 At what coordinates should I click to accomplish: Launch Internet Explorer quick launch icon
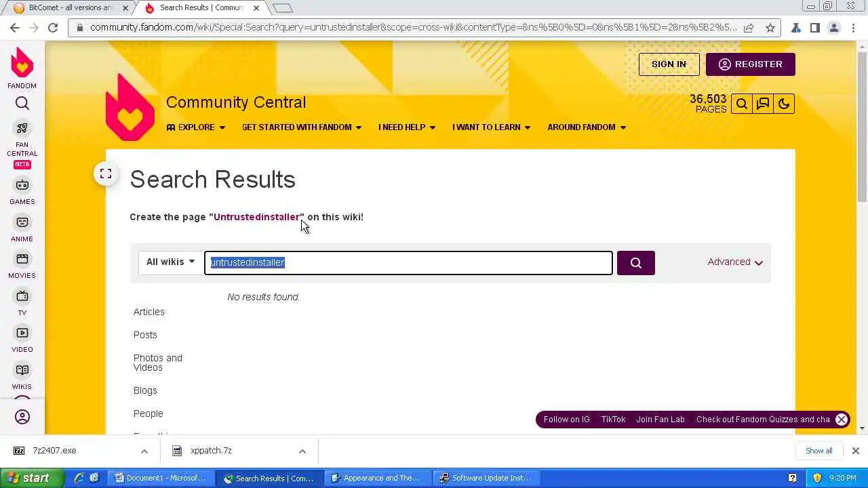coord(79,479)
